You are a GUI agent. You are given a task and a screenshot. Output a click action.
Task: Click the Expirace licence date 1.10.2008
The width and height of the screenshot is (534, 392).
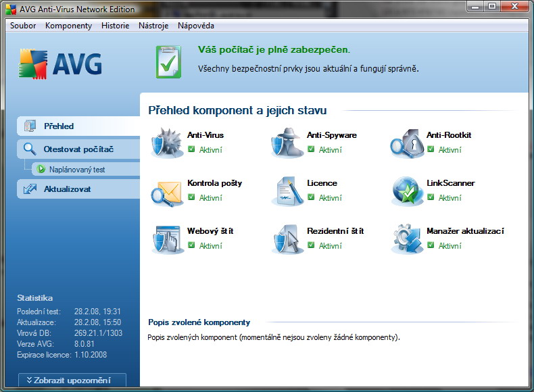point(91,355)
